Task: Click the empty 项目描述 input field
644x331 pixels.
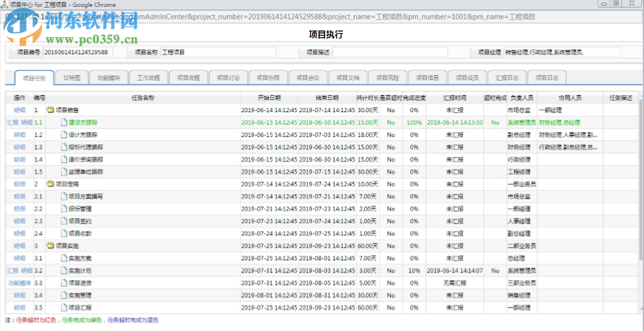Action: pos(390,52)
